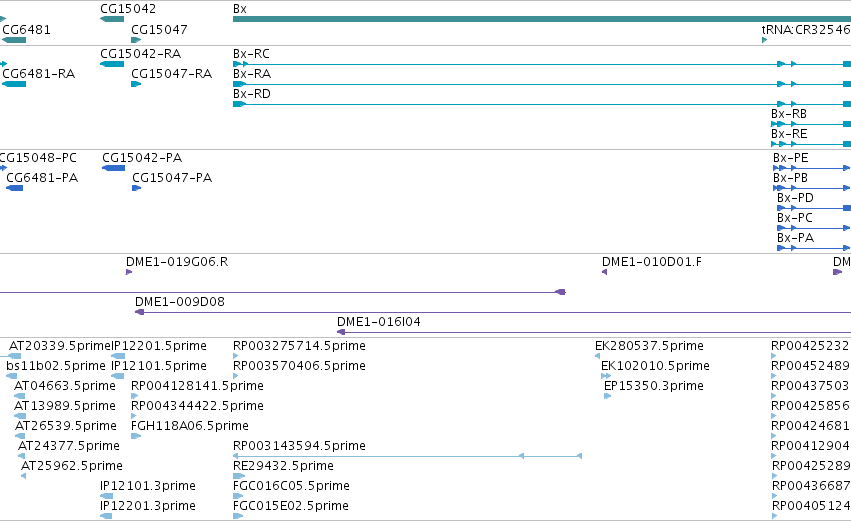
Task: Click EST AT25962.5prime
Action: (72, 467)
